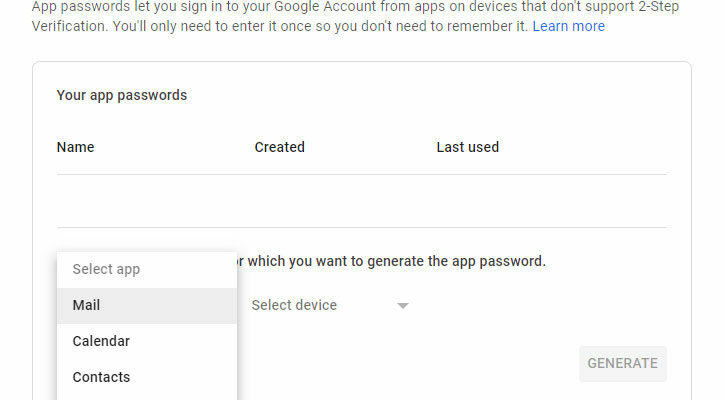Open the Learn more link
Viewport: 725px width, 400px height.
tap(568, 26)
